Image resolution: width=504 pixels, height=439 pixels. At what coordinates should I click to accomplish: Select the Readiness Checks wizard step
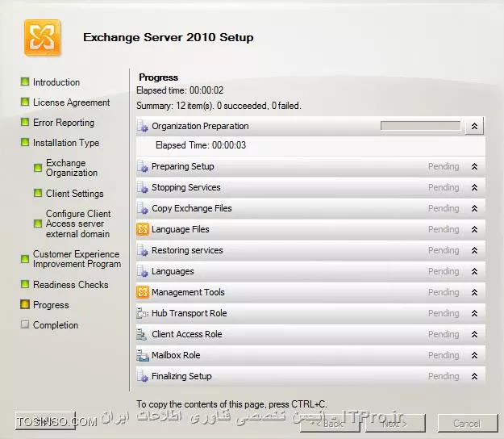point(71,285)
